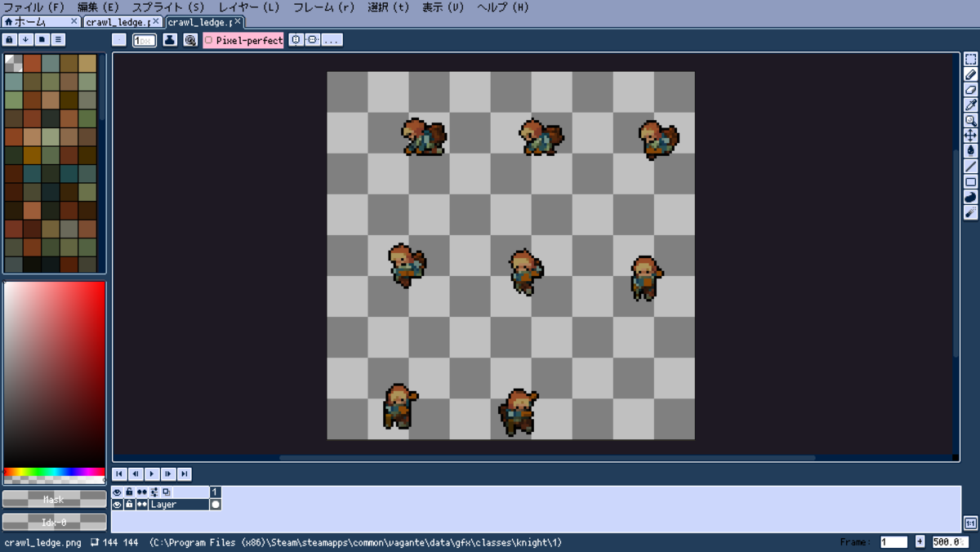Select the zoom magnifier tool
This screenshot has height=552, width=980.
click(x=970, y=120)
